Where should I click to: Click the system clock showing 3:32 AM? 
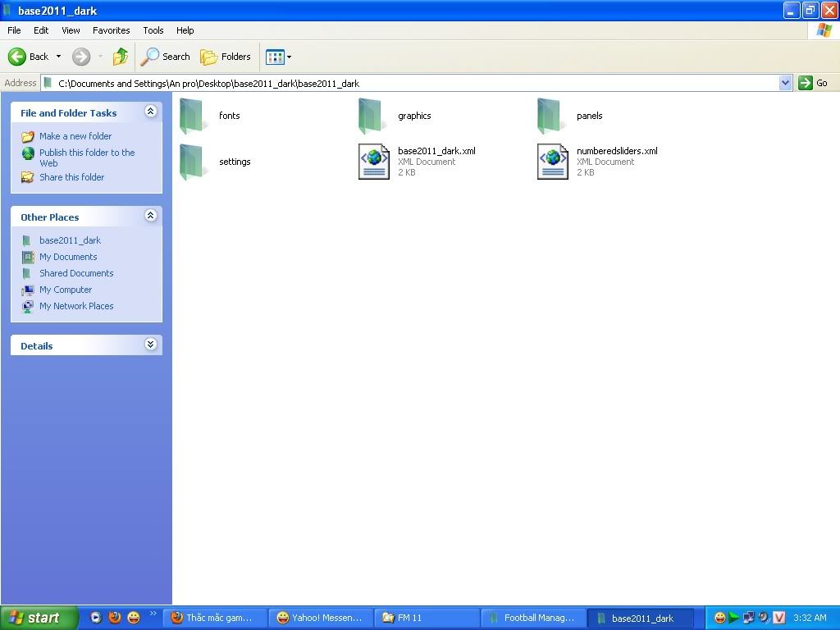pyautogui.click(x=810, y=618)
